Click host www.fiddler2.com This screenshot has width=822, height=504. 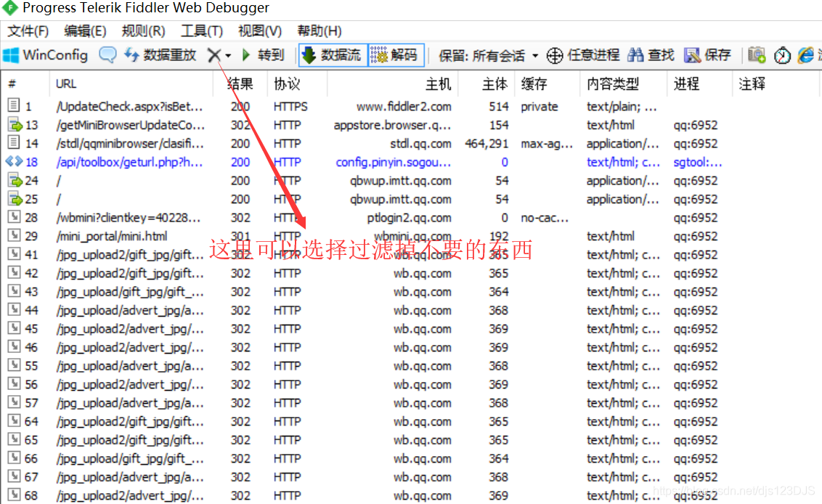[404, 107]
